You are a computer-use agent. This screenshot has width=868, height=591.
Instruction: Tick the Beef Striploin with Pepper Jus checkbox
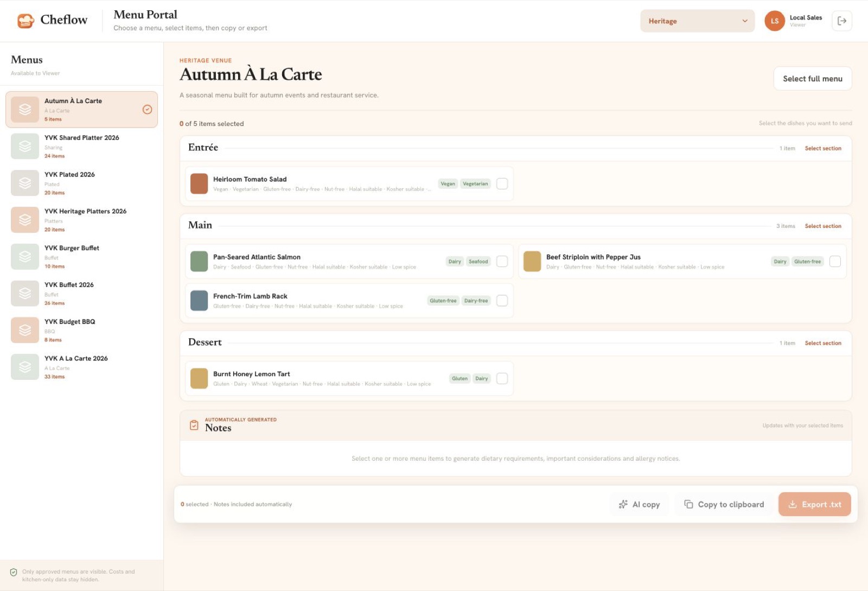tap(835, 262)
